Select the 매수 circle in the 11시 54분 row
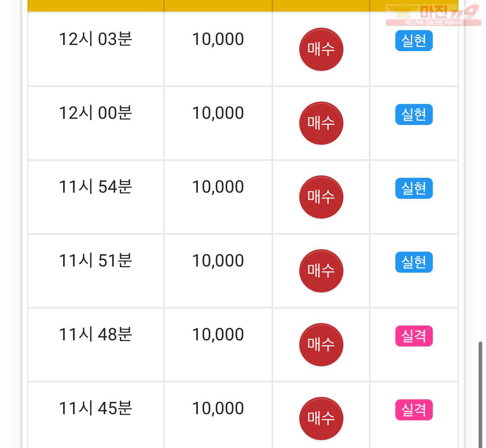Viewport: 486px width, 448px height. (321, 197)
